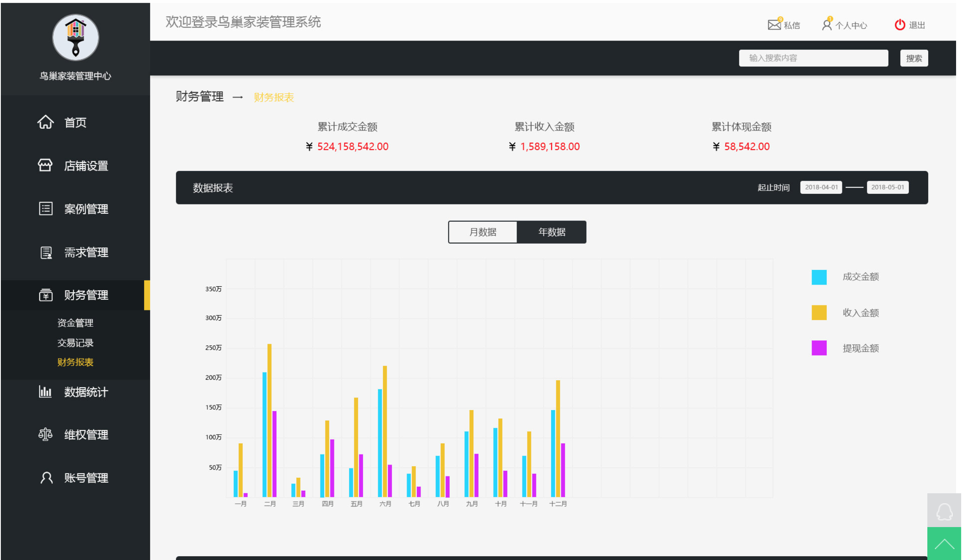
Task: Click the 财务管理 wallet icon
Action: click(x=46, y=295)
